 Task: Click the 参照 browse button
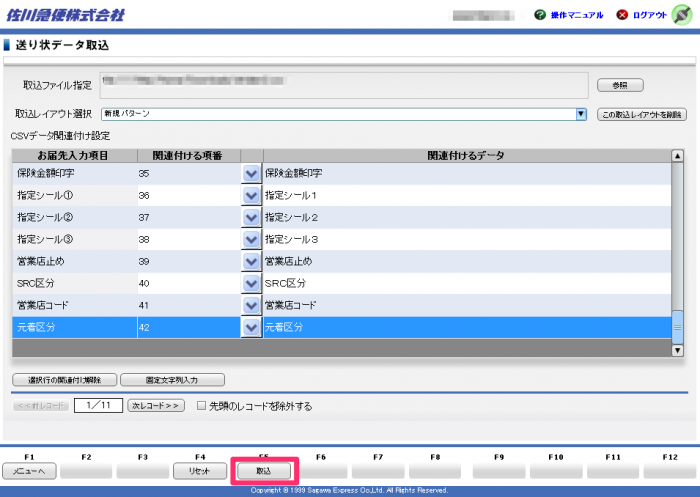point(620,85)
